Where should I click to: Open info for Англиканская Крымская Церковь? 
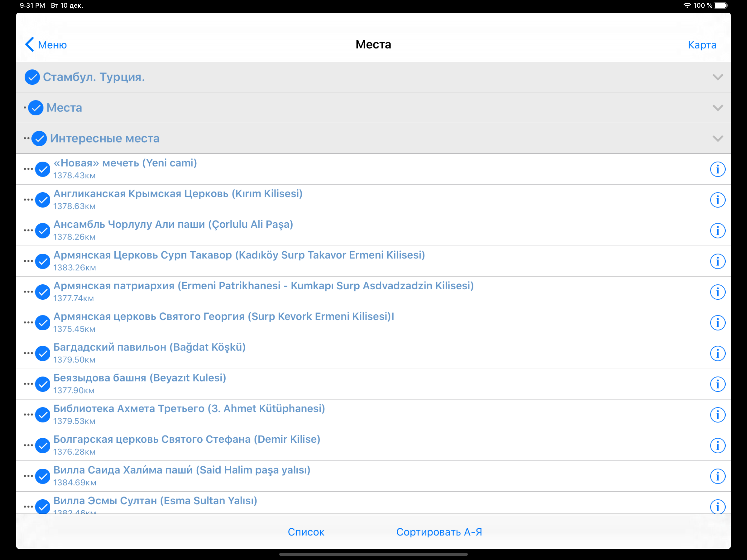click(717, 200)
